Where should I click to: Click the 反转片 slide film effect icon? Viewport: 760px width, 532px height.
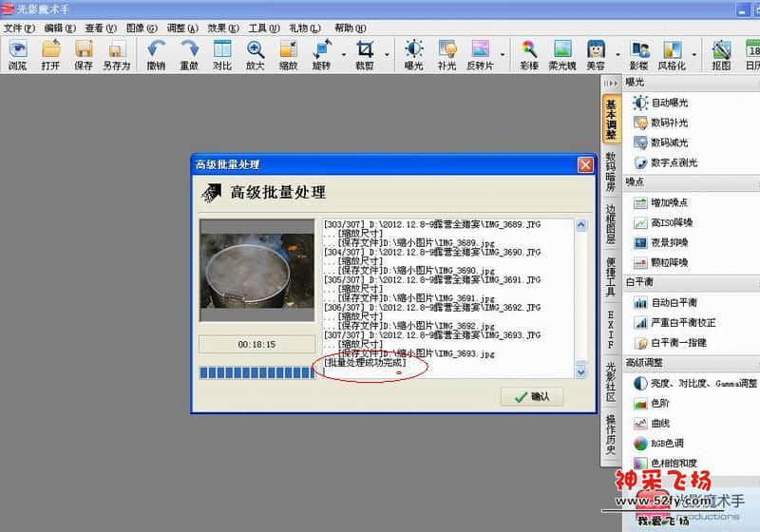(x=480, y=55)
